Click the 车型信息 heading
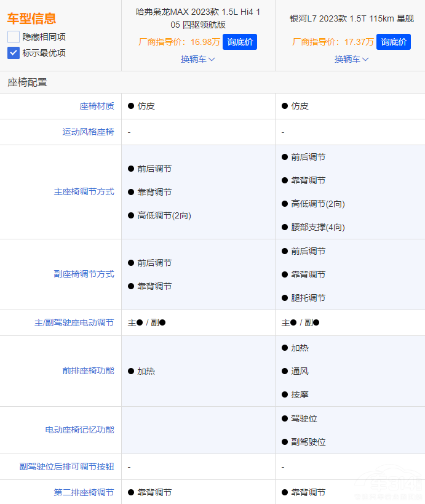The width and height of the screenshot is (425, 504). [x=31, y=18]
